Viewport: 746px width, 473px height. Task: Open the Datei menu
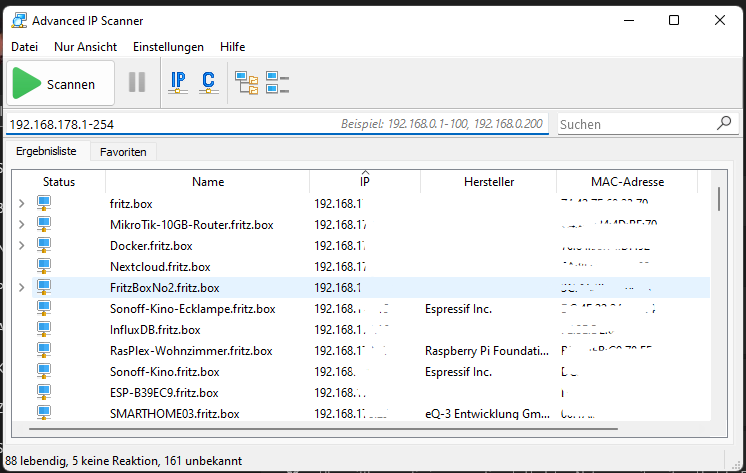coord(24,47)
